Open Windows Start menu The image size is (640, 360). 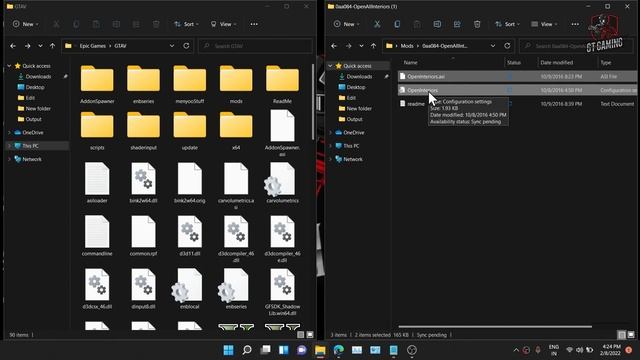coord(229,350)
